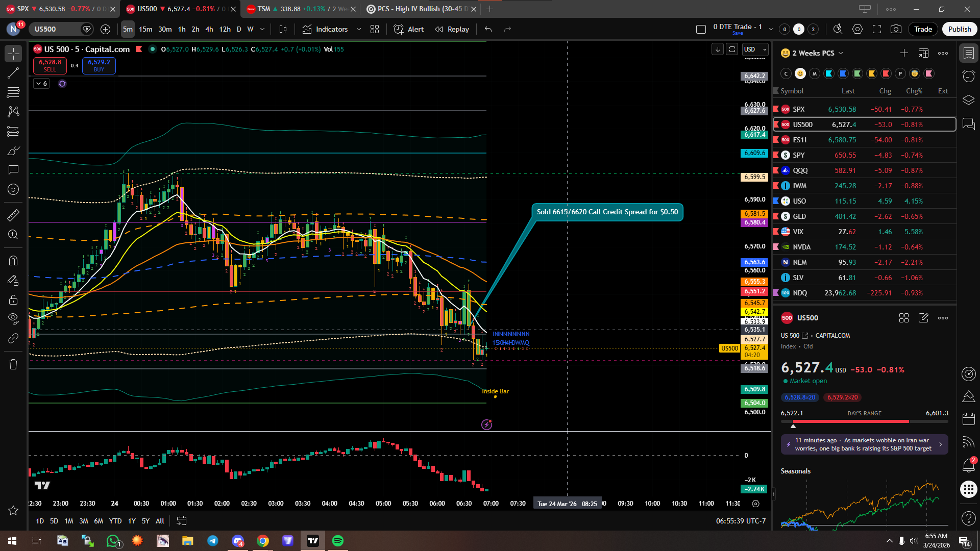Open the USD currency dropdown
The height and width of the screenshot is (551, 980).
[x=755, y=49]
